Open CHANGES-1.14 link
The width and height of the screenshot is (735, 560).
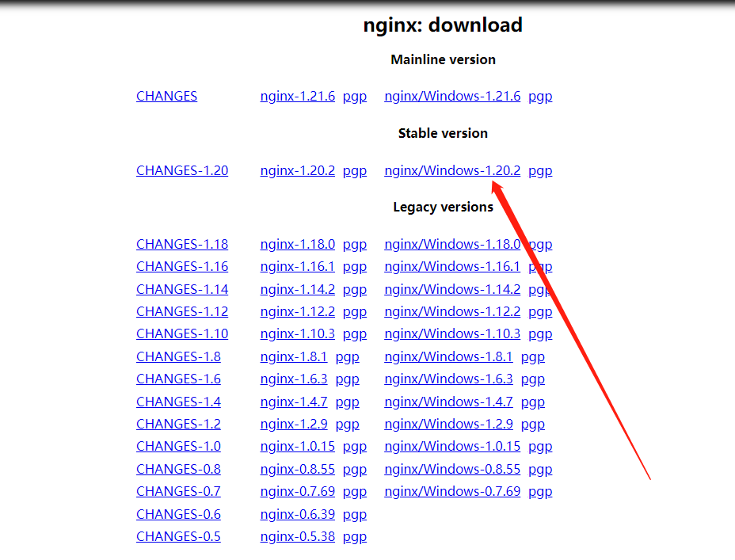182,289
